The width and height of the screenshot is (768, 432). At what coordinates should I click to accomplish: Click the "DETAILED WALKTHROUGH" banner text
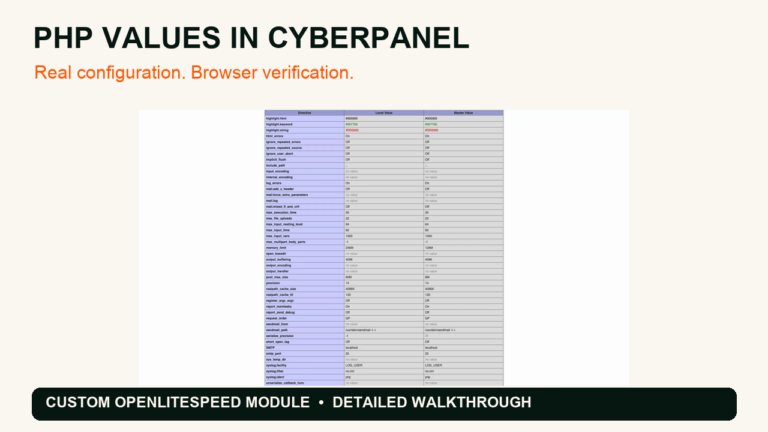(x=432, y=402)
